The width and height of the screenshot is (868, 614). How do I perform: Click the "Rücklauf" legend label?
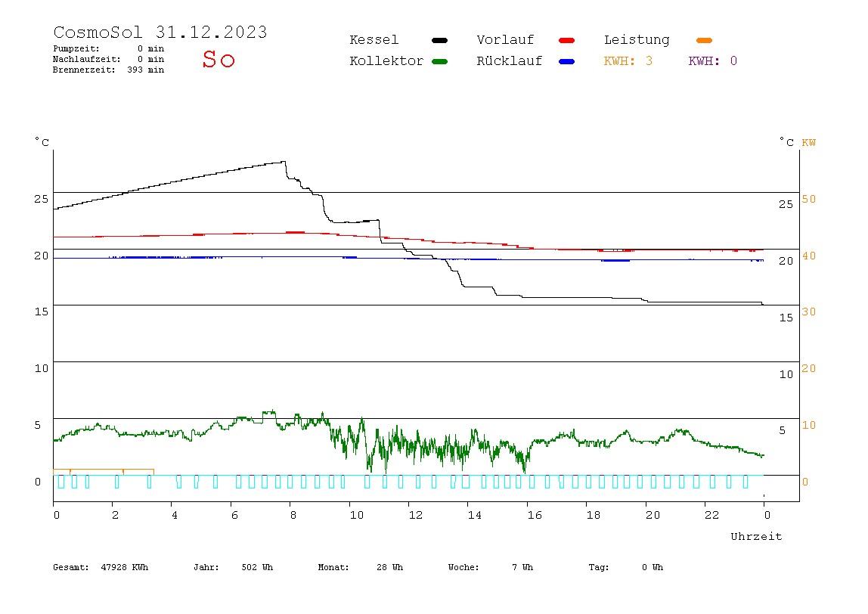[510, 61]
